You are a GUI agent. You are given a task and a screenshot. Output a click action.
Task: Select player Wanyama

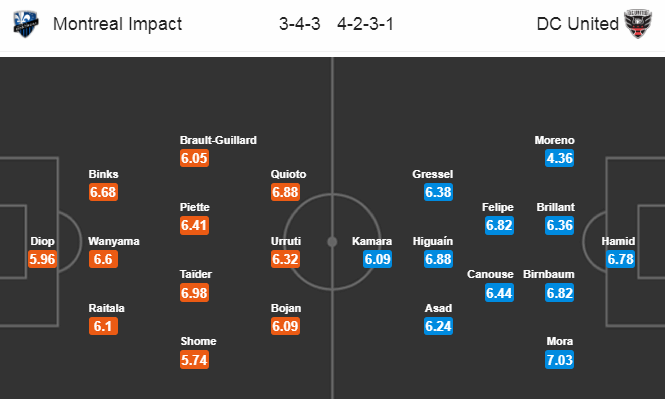point(114,241)
